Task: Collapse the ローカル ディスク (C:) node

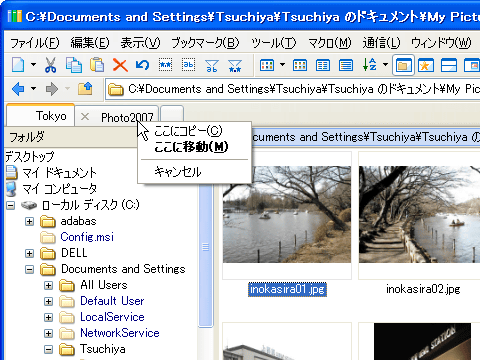Action: click(11, 205)
